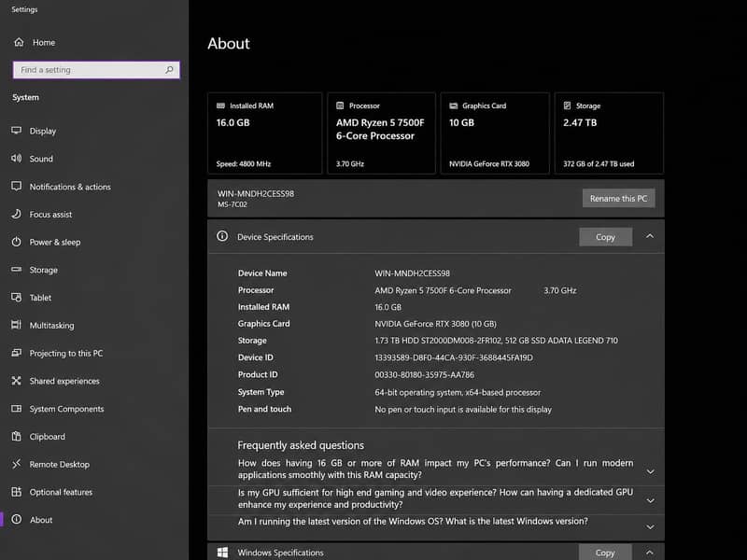Click the Sound speaker icon
The image size is (747, 560).
tap(16, 158)
